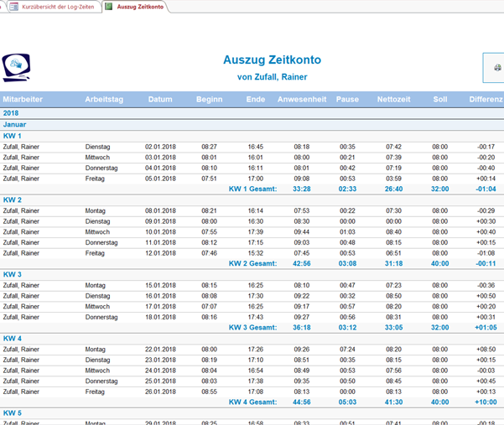Click begin time 07:07 on 17.01.2018
The image size is (504, 425).
210,307
